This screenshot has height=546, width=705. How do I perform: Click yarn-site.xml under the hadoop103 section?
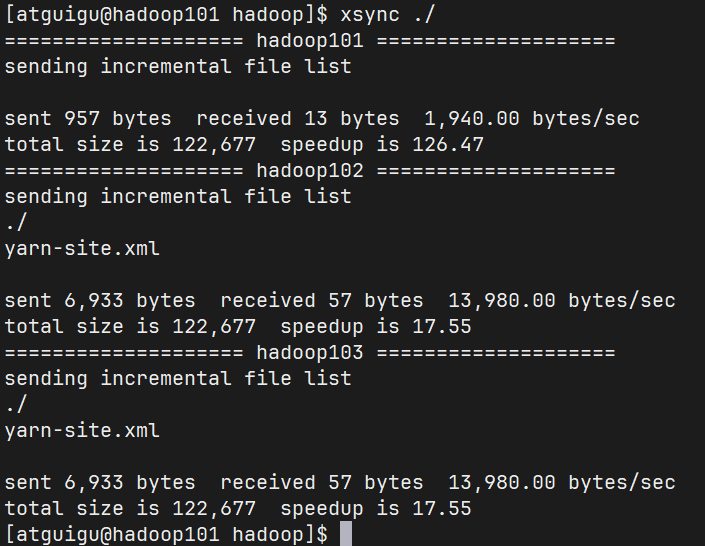coord(82,431)
